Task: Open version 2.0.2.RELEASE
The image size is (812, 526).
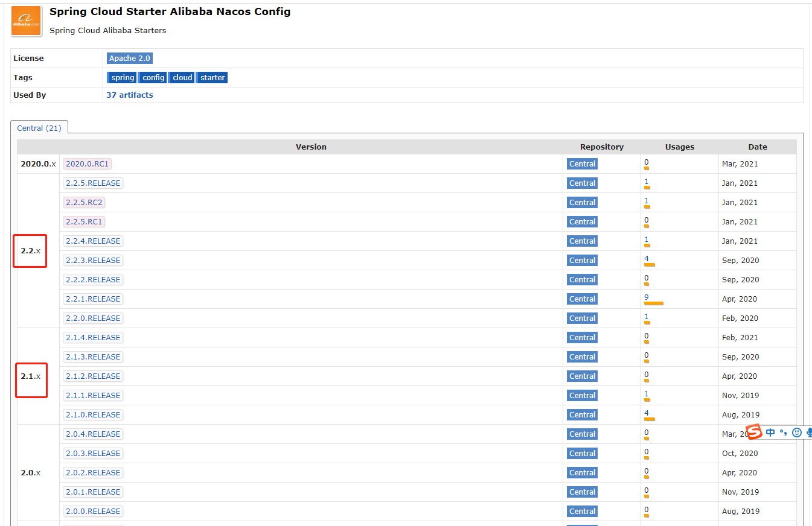Action: [93, 473]
